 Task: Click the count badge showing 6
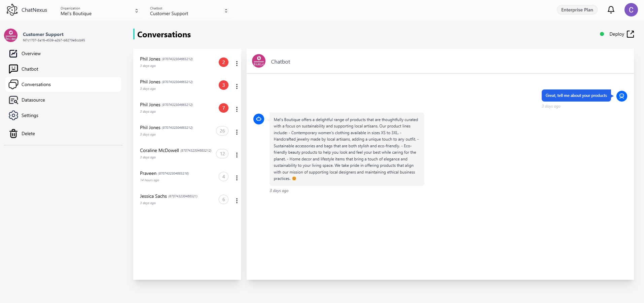223,199
